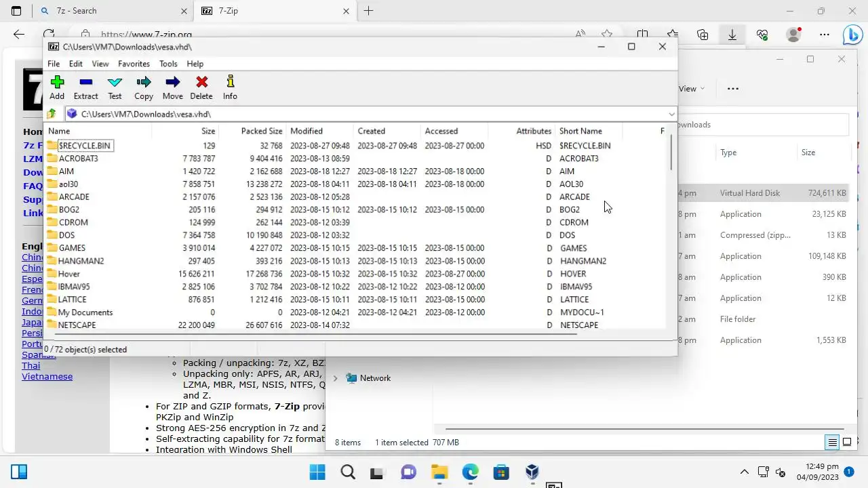Select the My Documents folder row
This screenshot has height=488, width=868.
(x=356, y=312)
